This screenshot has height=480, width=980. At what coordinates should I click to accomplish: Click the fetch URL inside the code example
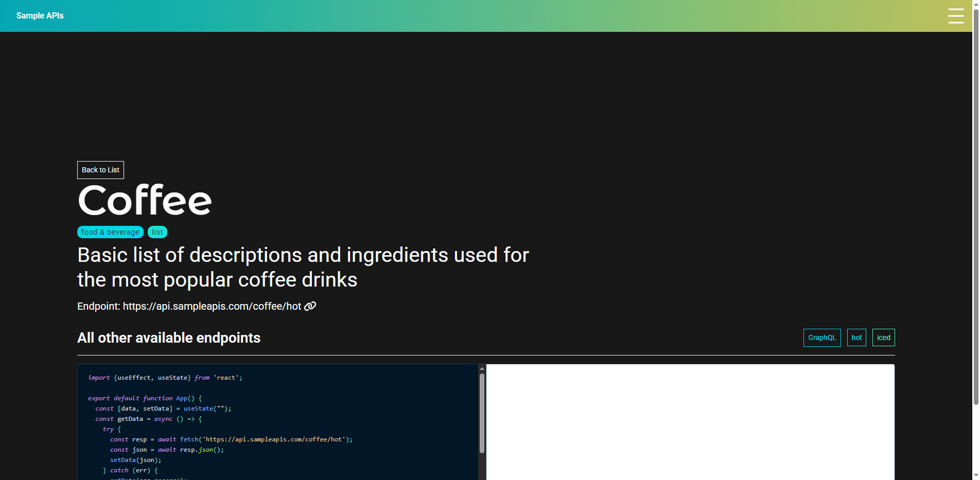273,439
